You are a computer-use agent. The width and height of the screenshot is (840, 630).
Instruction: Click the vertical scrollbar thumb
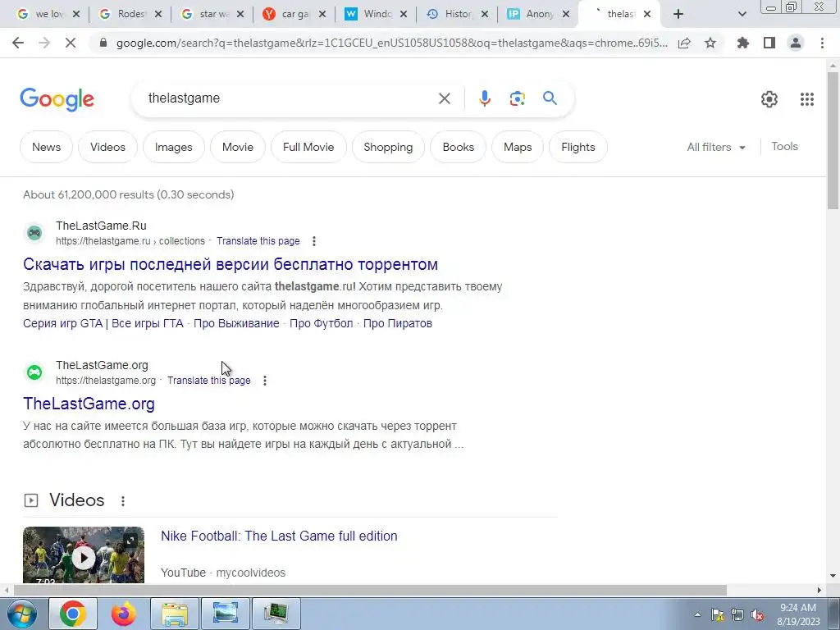(x=833, y=140)
